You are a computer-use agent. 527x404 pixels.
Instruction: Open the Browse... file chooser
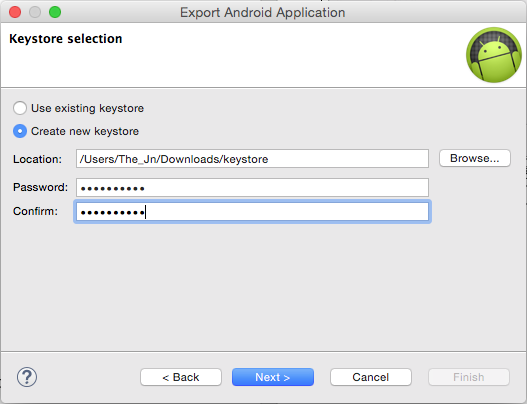475,158
